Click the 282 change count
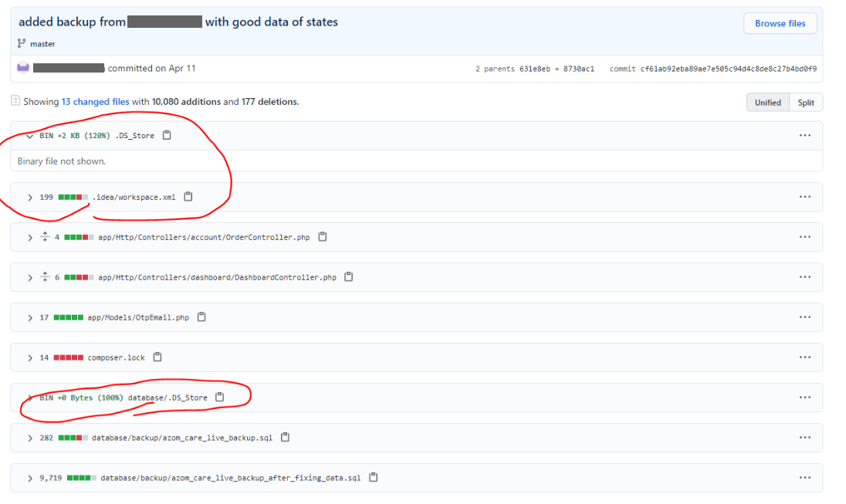Image resolution: width=846 pixels, height=504 pixels. (46, 438)
